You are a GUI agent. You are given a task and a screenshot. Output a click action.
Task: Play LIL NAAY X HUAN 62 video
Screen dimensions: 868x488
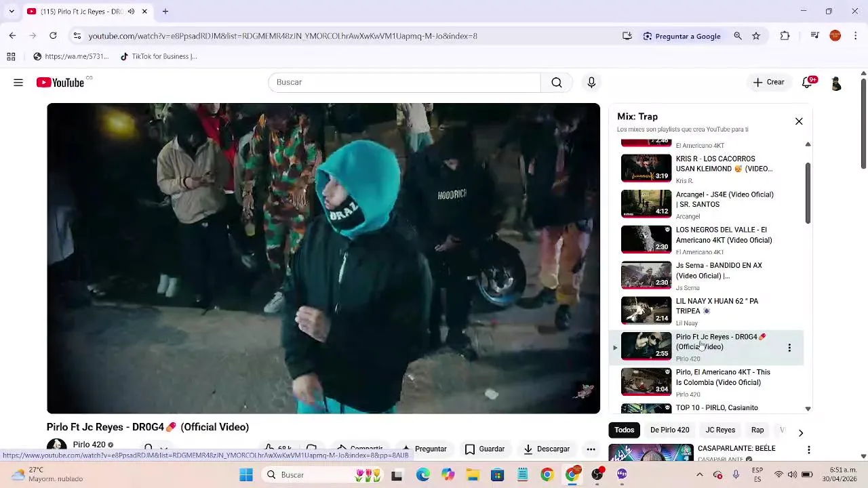705,311
